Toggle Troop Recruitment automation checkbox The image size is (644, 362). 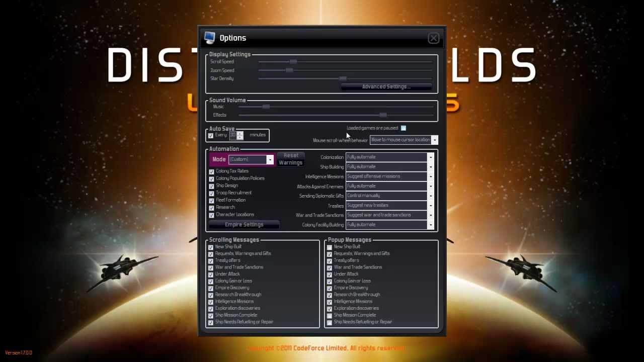pos(211,193)
